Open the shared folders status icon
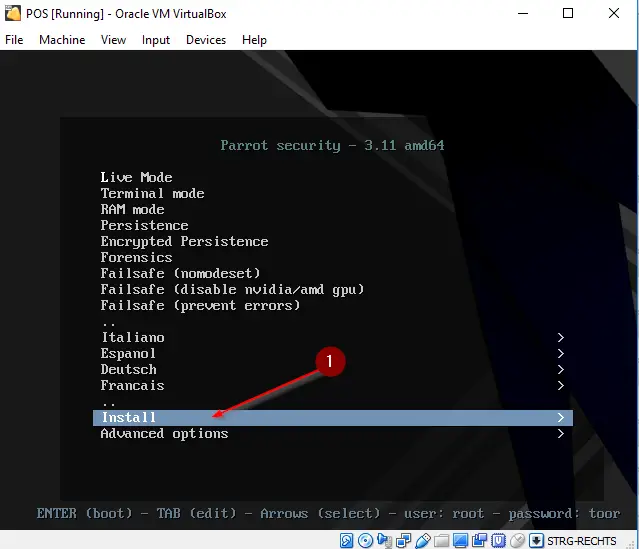639x549 pixels. [x=441, y=541]
